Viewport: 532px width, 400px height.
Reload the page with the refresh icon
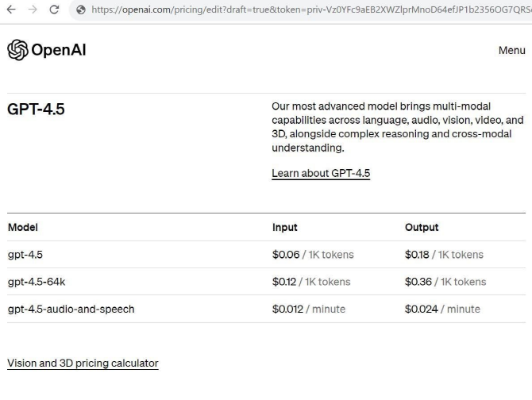[54, 10]
